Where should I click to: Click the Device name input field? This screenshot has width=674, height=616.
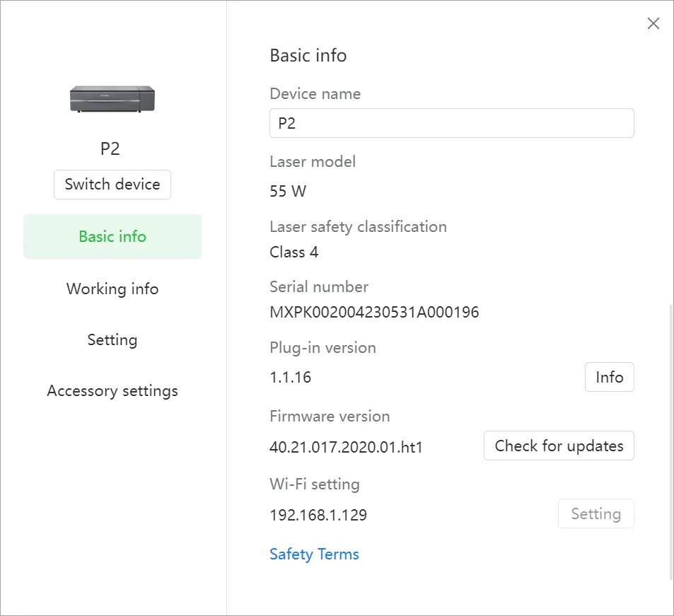coord(452,123)
